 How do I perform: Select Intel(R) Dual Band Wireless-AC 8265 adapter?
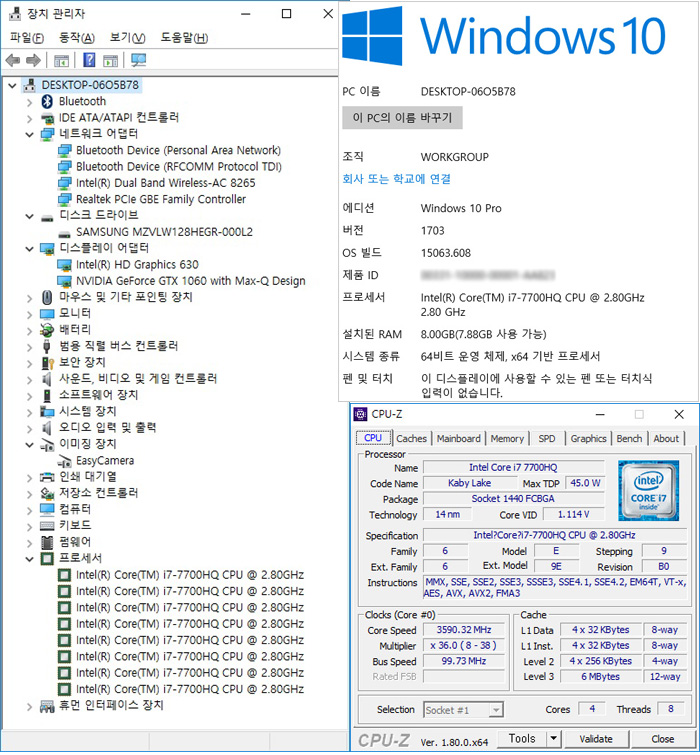coord(166,183)
